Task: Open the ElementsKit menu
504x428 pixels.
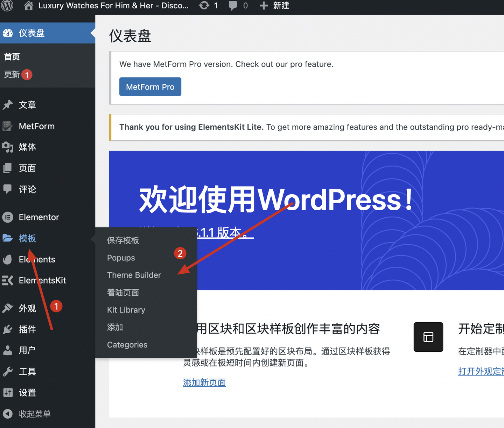Action: (x=48, y=280)
